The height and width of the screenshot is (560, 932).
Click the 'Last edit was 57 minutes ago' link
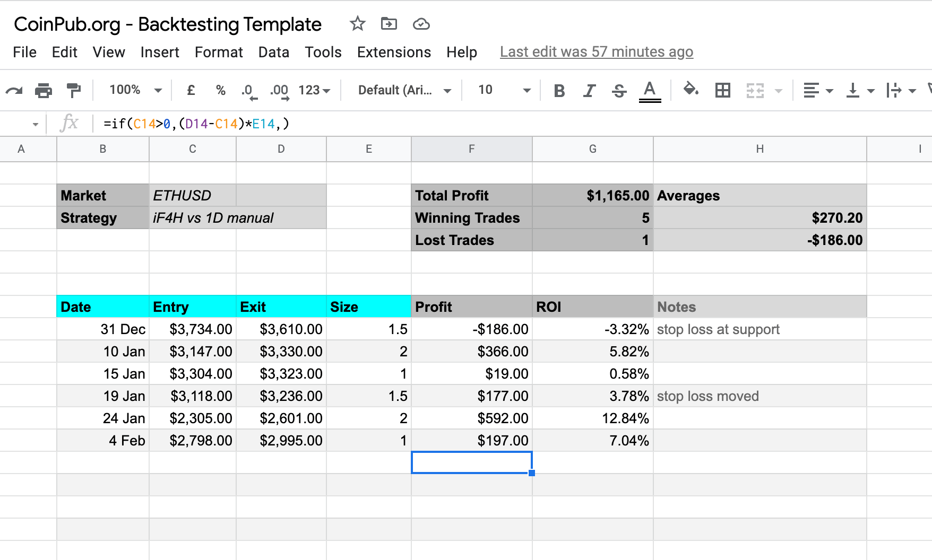596,51
